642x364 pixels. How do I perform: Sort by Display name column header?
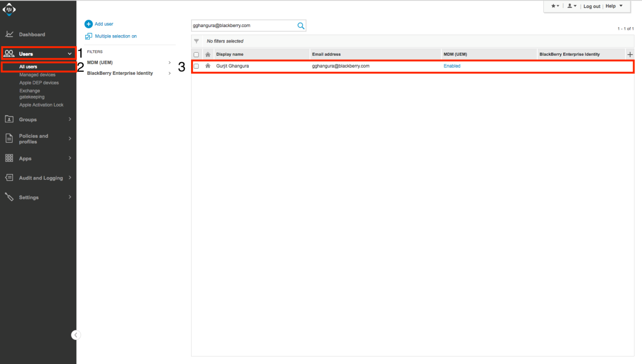point(230,54)
